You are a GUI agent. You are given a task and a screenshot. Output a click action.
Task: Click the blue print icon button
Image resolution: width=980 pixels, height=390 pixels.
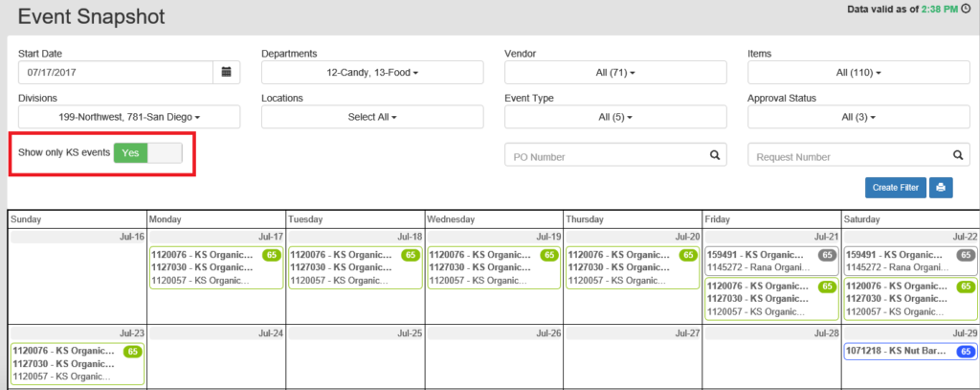940,188
